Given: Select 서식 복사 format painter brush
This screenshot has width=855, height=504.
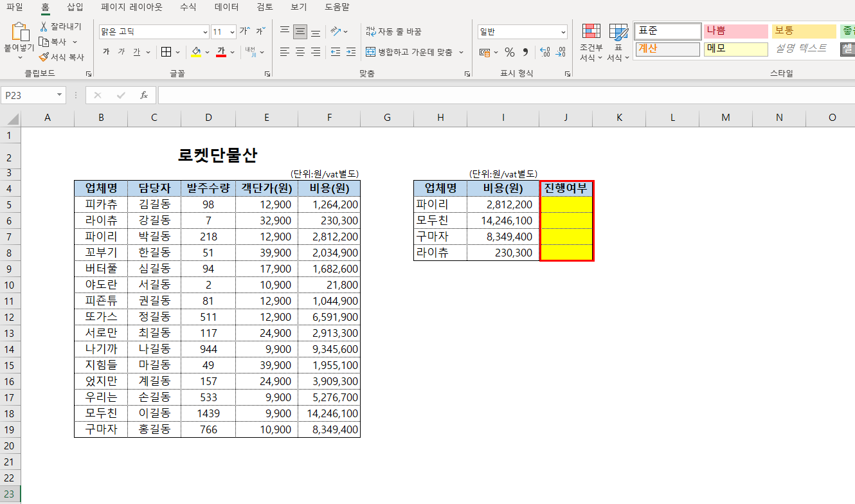Looking at the screenshot, I should [44, 57].
